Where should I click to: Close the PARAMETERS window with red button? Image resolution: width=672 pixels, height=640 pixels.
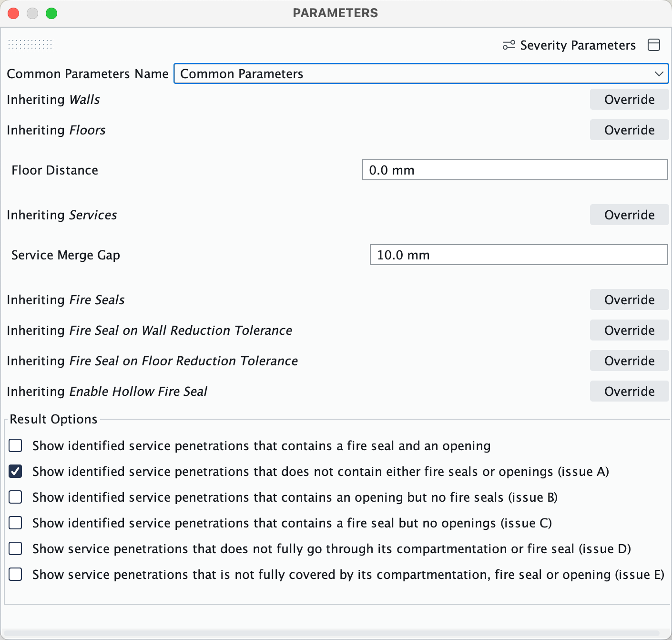point(13,13)
